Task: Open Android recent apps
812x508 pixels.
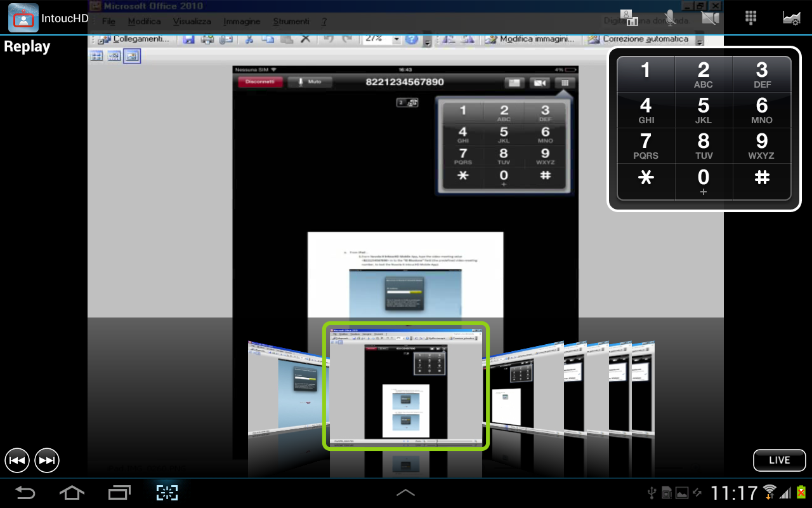Action: 119,492
